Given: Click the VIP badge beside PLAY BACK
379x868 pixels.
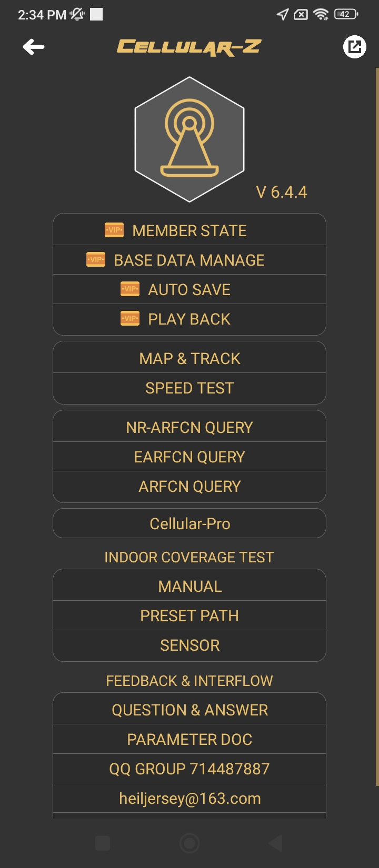Looking at the screenshot, I should tap(130, 318).
